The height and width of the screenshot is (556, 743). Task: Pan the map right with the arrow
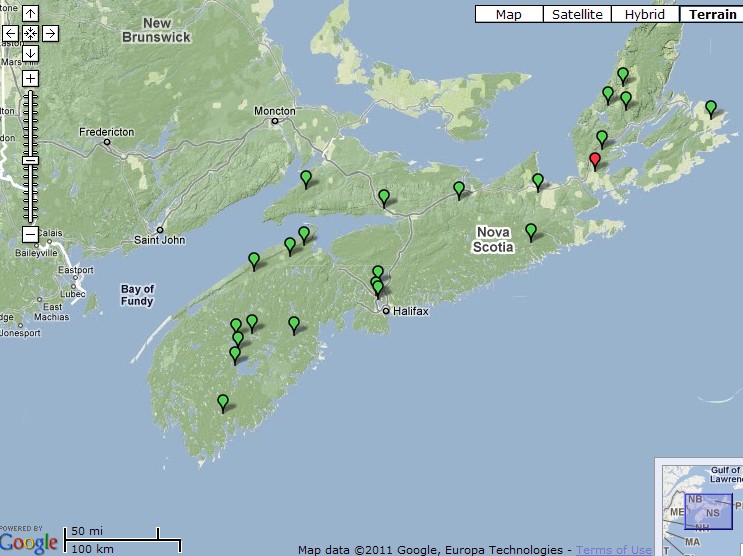tap(50, 33)
